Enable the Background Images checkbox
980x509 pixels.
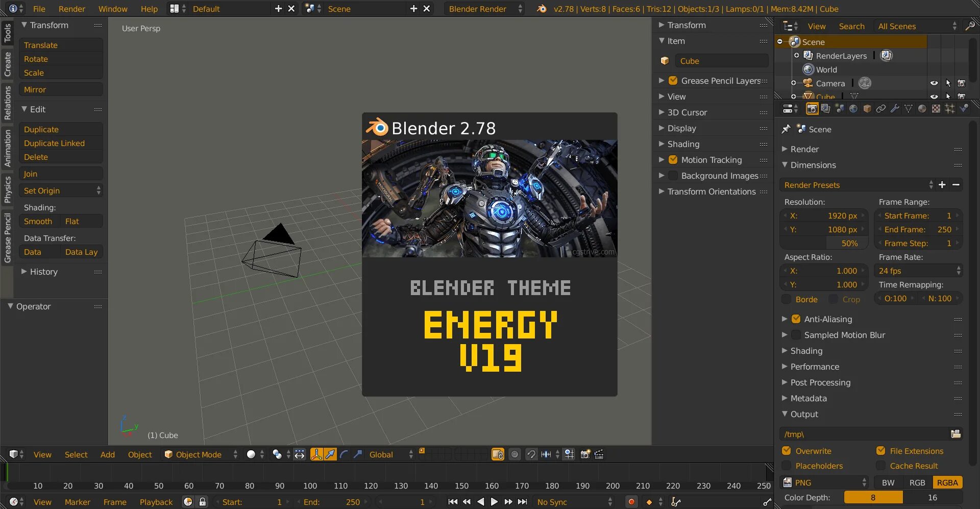pyautogui.click(x=673, y=176)
